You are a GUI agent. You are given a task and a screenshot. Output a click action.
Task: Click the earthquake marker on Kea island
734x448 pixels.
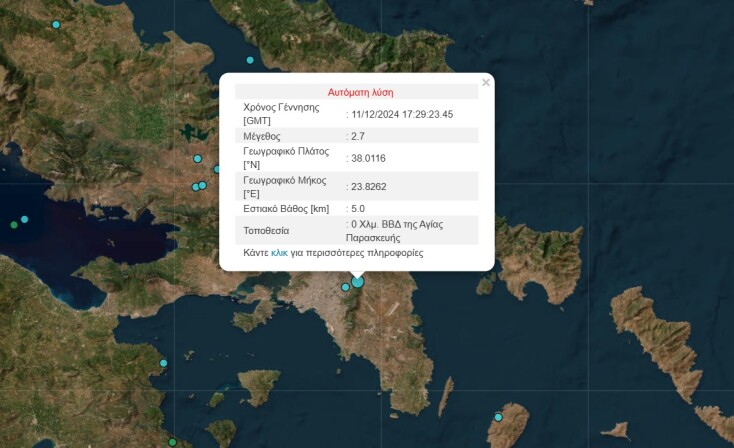point(499,417)
